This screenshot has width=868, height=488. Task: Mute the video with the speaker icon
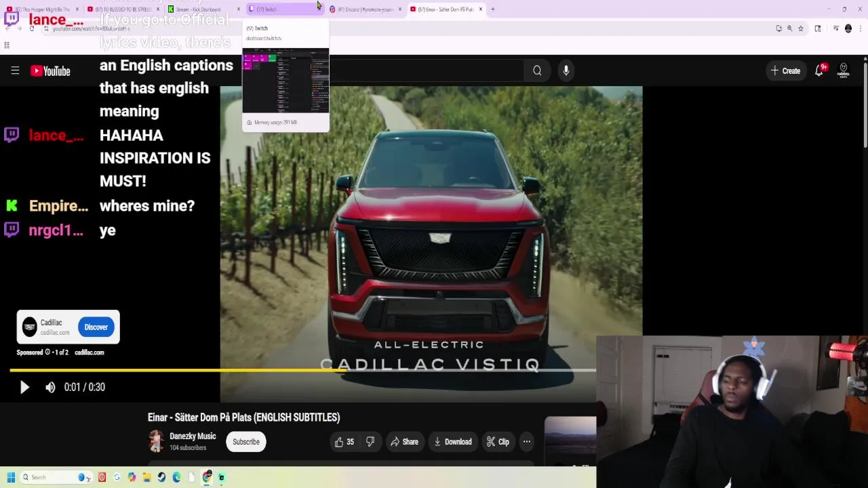coord(50,387)
